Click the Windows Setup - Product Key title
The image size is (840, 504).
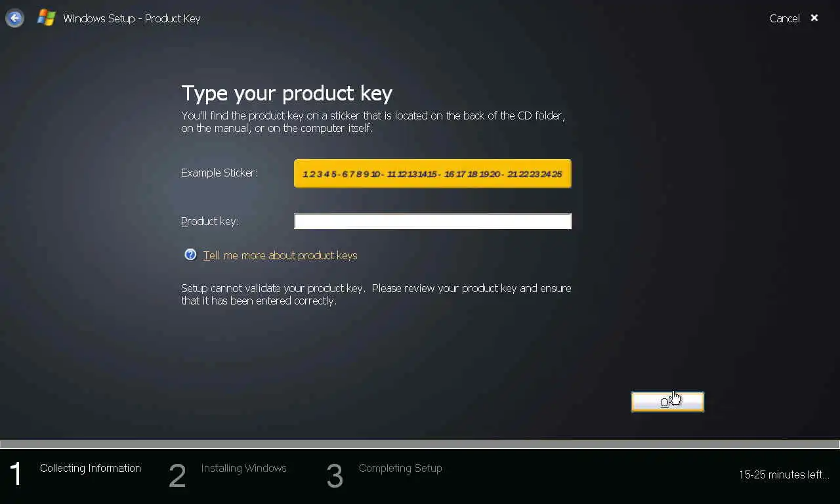[x=132, y=18]
